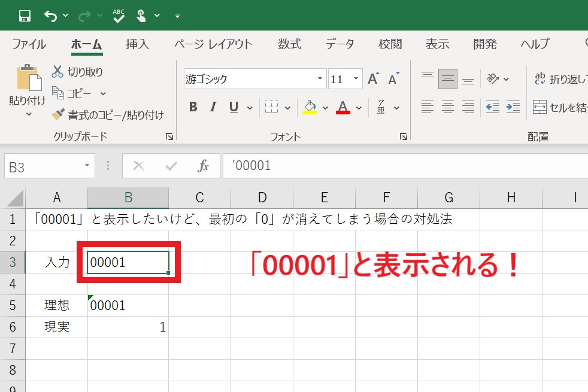Open the ヘルプ tab
Screen dimensions: 588x392
point(535,44)
